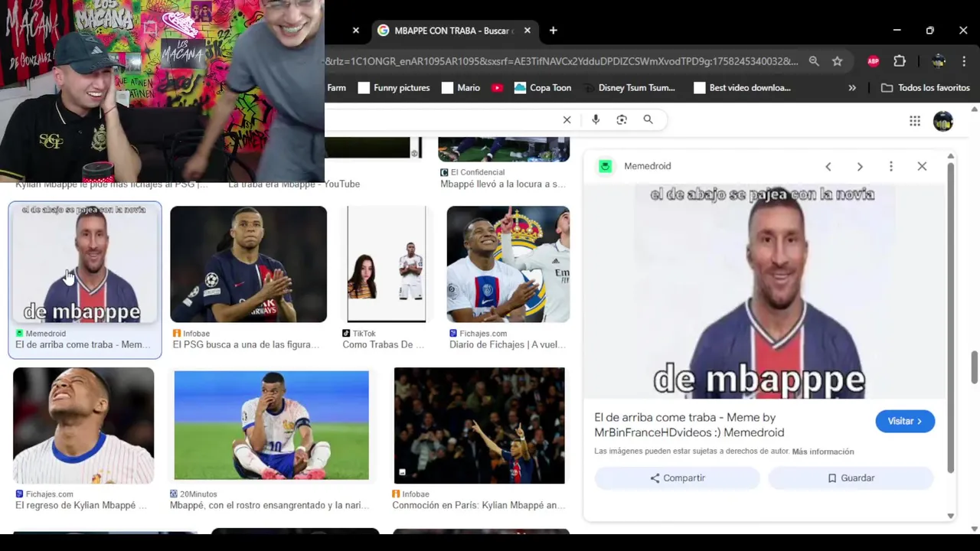The image size is (980, 551).
Task: Open the Chrome three-dot menu
Action: 965,61
